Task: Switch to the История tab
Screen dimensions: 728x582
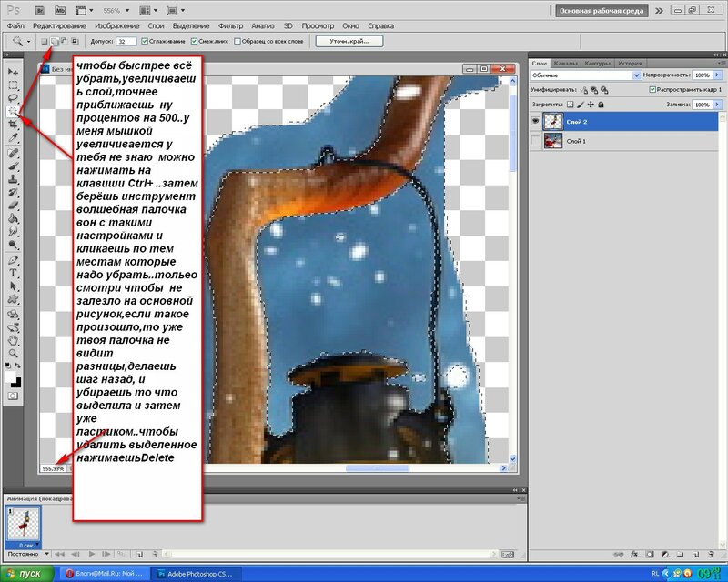Action: (630, 63)
